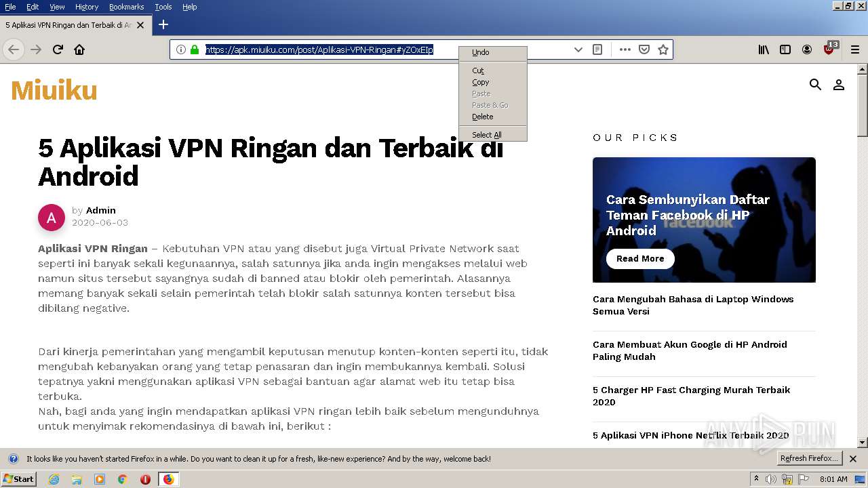Image resolution: width=868 pixels, height=488 pixels.
Task: Open 5 Aplikasi VPN iPhone Netflix article
Action: click(690, 435)
